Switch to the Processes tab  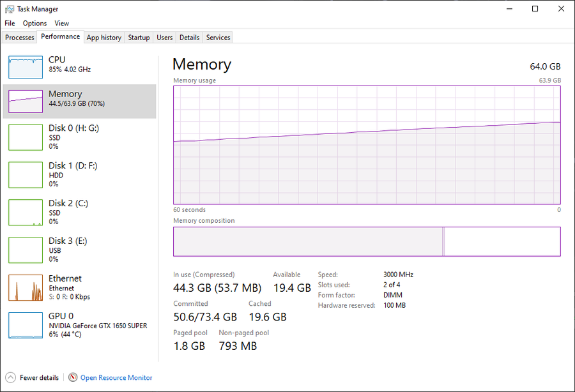click(x=19, y=38)
